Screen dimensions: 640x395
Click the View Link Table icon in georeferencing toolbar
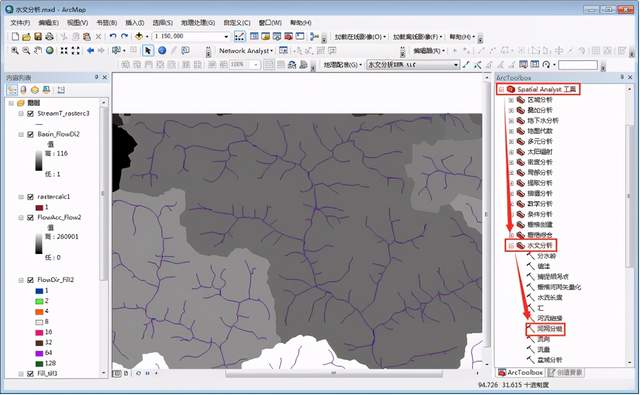pos(535,64)
